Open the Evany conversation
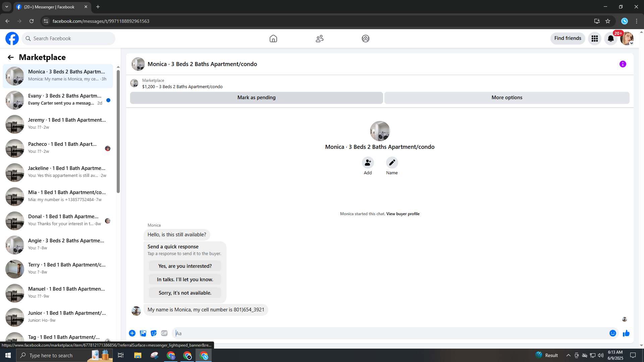Viewport: 644px width, 362px height. pos(58,100)
